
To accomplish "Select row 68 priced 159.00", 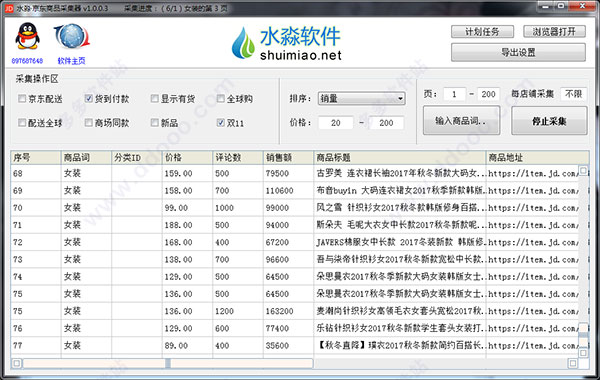I will pyautogui.click(x=295, y=173).
